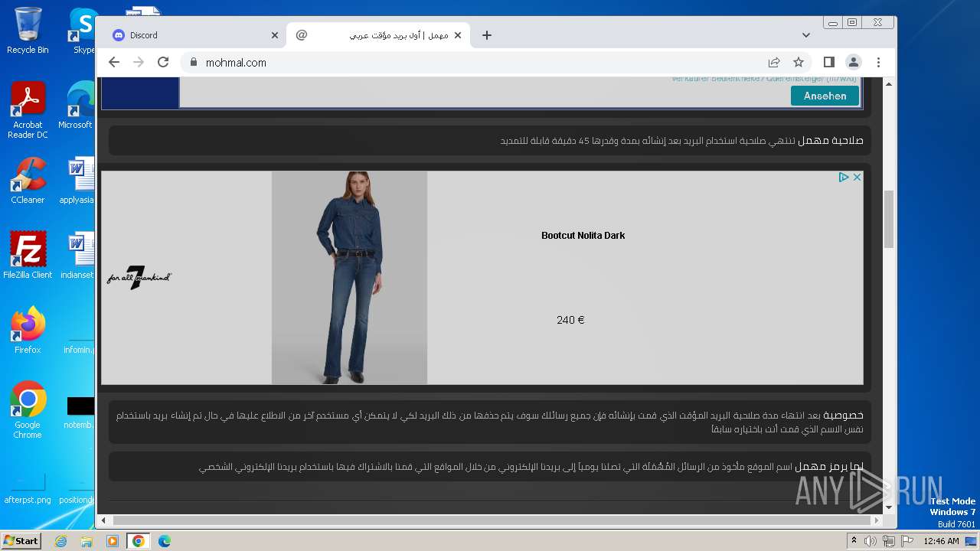Click the validity (صلاحية مهمل) text row
This screenshot has width=980, height=551.
(x=490, y=141)
